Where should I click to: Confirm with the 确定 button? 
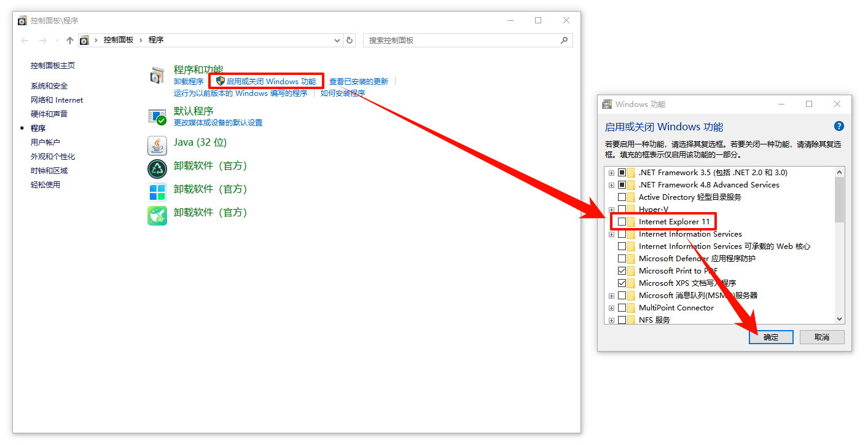[771, 337]
